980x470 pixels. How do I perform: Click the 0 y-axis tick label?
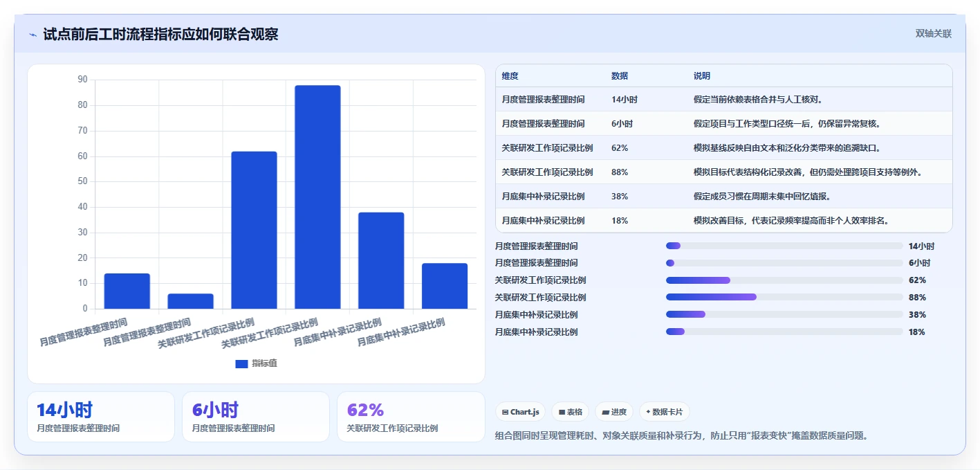(85, 309)
